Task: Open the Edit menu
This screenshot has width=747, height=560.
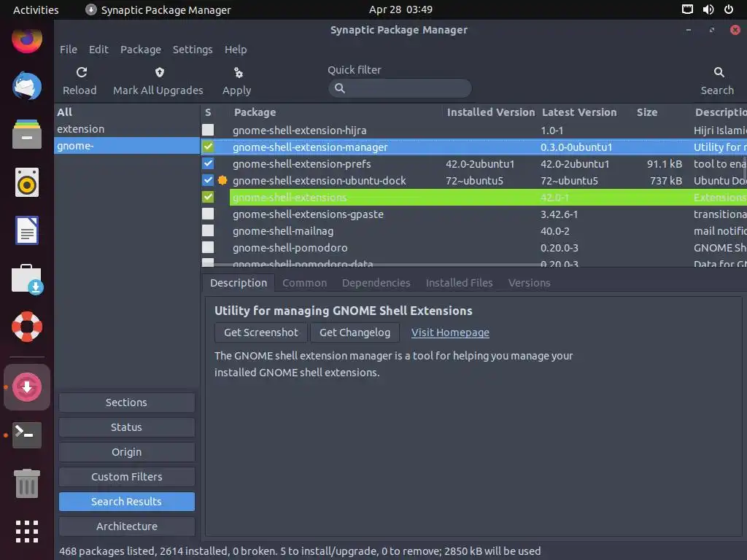Action: click(x=98, y=50)
